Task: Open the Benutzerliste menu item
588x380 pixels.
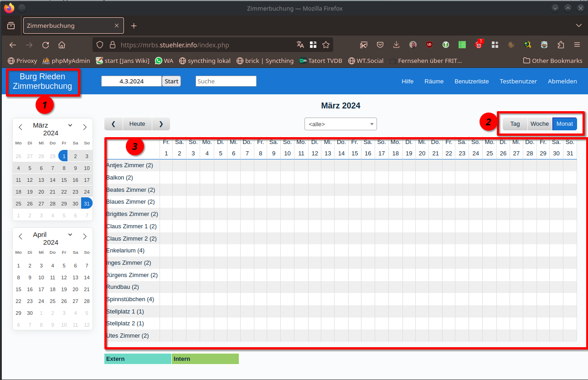Action: pos(471,82)
